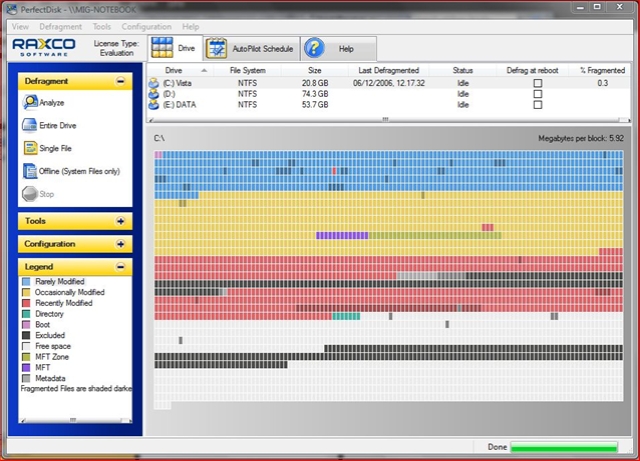Enable defrag at reboot for D: drive

pyautogui.click(x=538, y=94)
